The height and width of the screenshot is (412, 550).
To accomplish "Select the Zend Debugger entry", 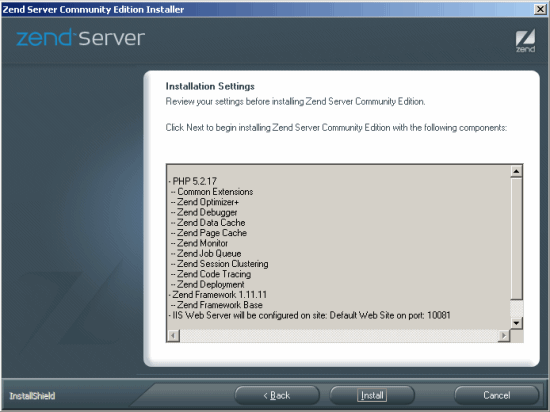I will [204, 212].
